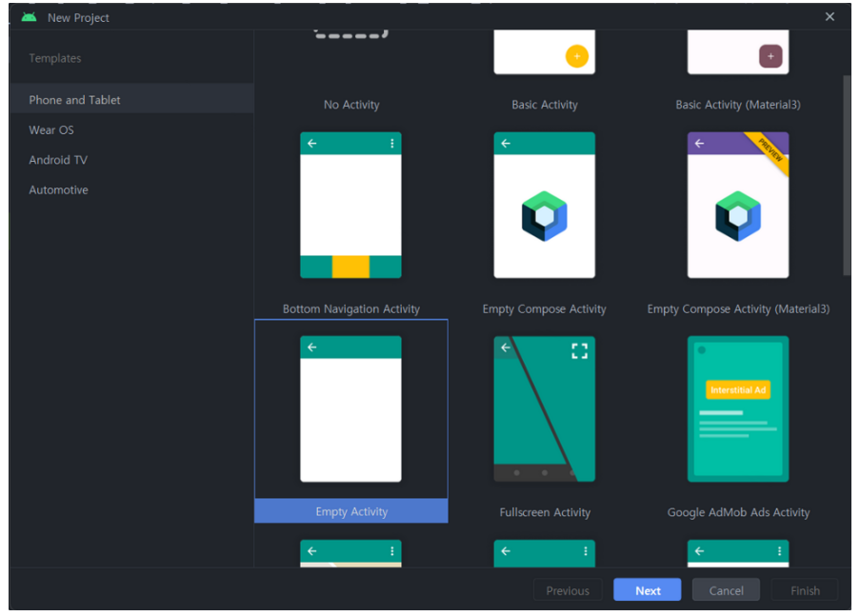This screenshot has width=860, height=616.
Task: Click the back arrow in Empty Activity preview
Action: click(312, 348)
